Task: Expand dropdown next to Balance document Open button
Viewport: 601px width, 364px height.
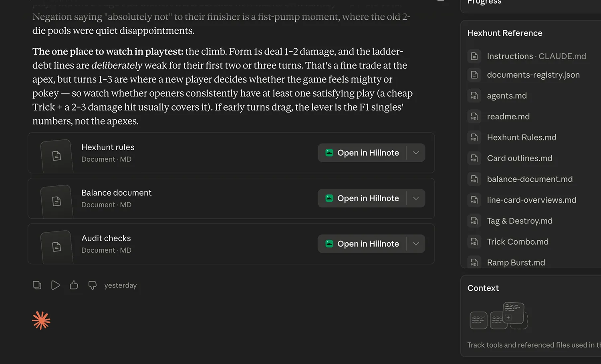Action: pos(416,198)
